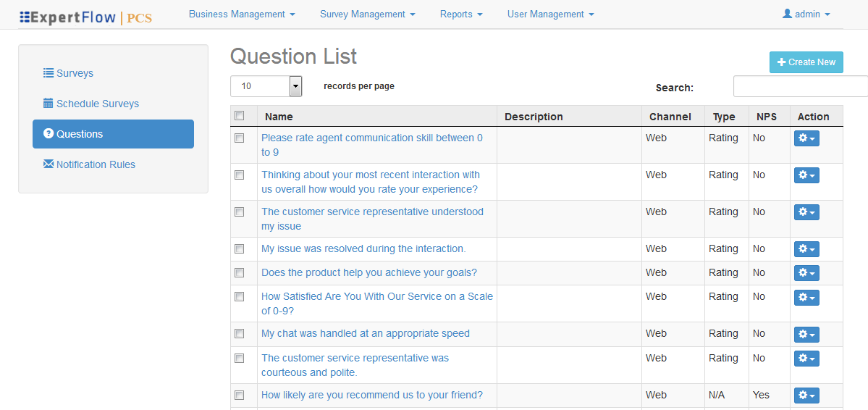Image resolution: width=868 pixels, height=410 pixels.
Task: Click gear icon for 'Does the product help' row
Action: (x=806, y=273)
